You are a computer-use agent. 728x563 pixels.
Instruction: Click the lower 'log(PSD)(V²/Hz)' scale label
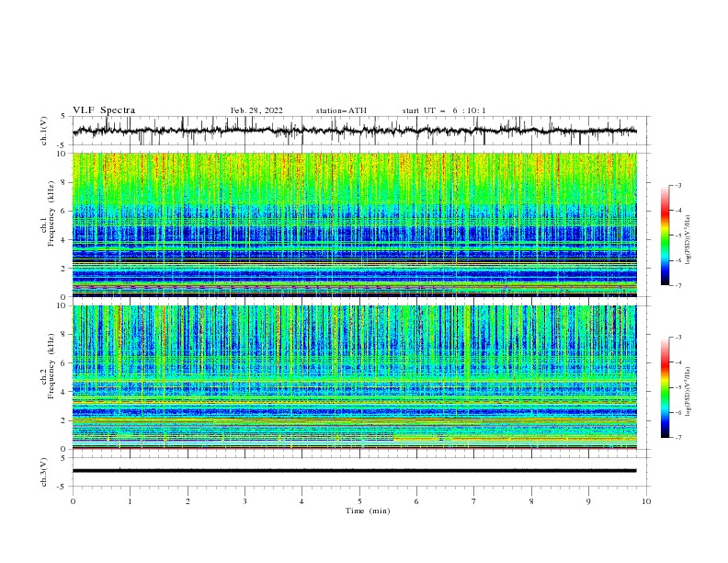pos(688,392)
